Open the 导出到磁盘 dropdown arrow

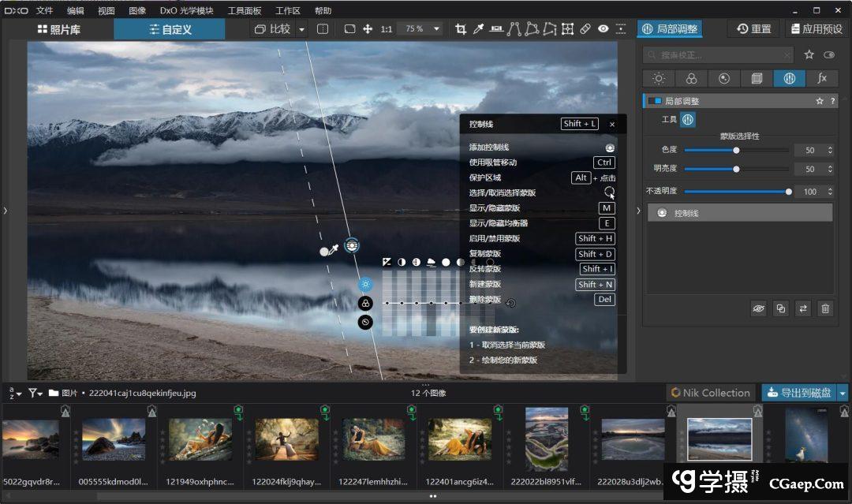pos(843,393)
